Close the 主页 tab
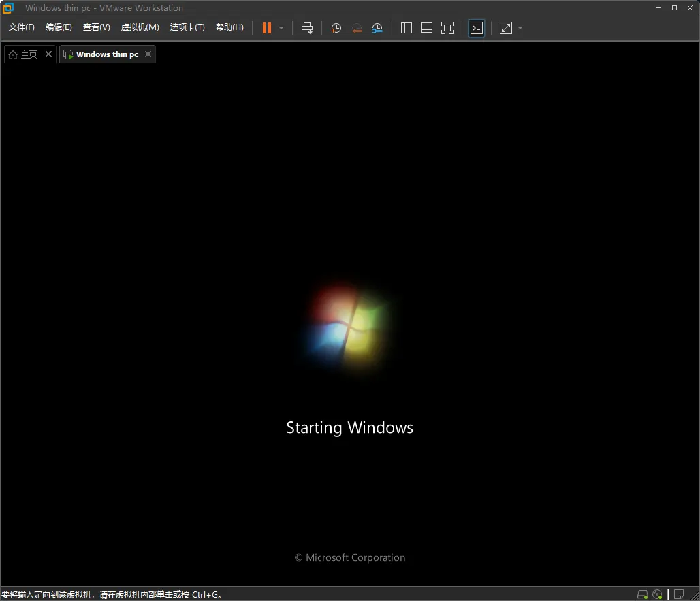 pos(48,54)
